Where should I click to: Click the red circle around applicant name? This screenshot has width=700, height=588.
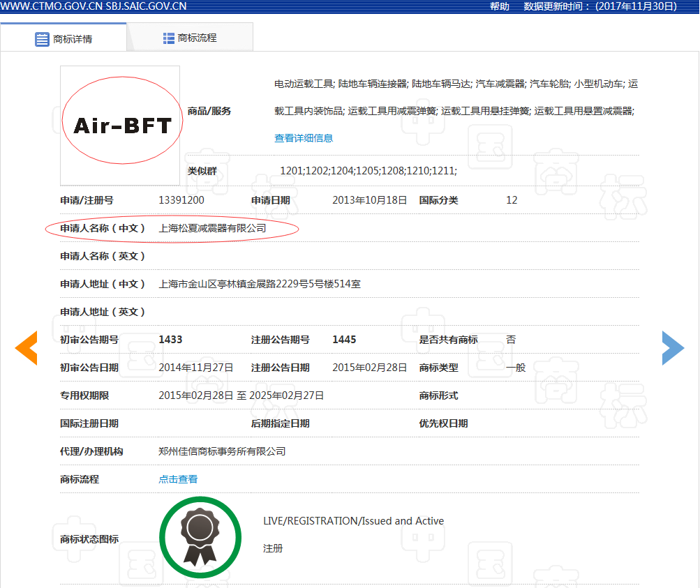172,228
